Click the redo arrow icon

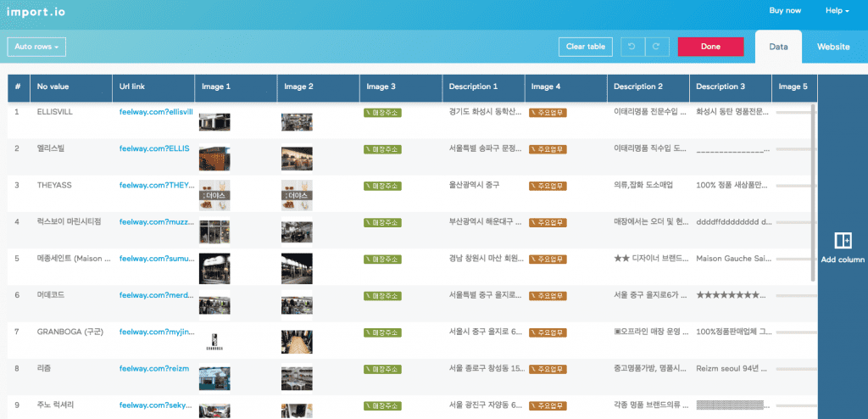pos(657,47)
